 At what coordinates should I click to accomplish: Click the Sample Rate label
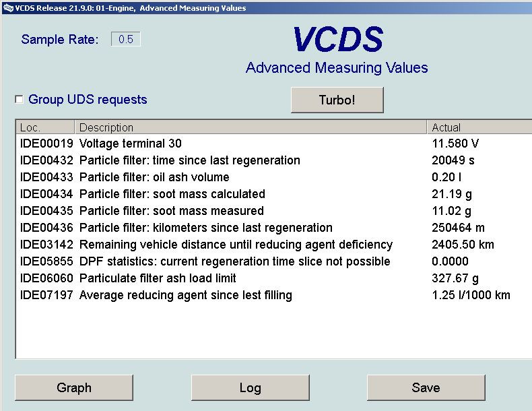[x=60, y=39]
